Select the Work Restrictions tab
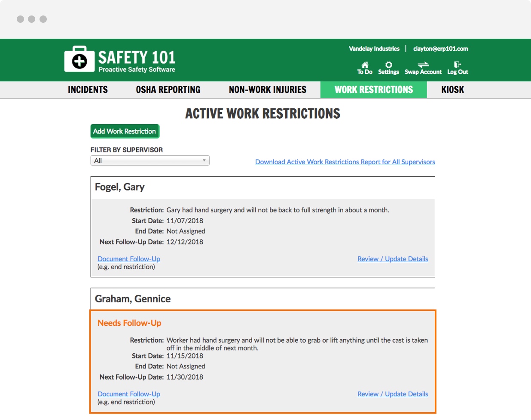This screenshot has height=420, width=531. [x=374, y=90]
